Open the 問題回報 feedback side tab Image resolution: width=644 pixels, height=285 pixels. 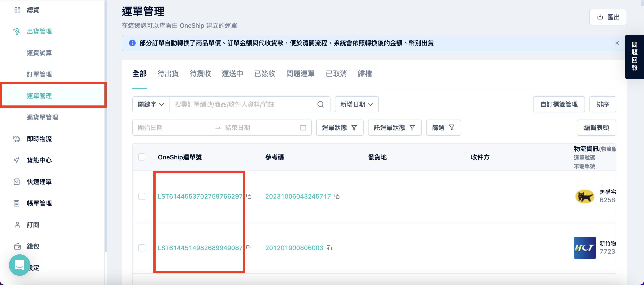click(x=635, y=57)
